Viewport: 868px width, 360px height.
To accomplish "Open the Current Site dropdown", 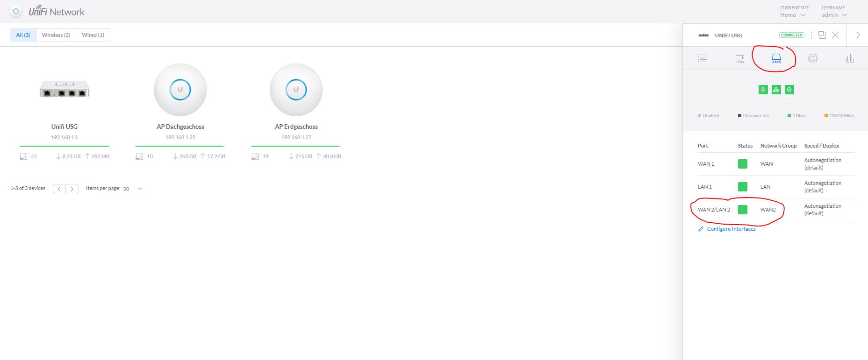I will click(x=793, y=15).
